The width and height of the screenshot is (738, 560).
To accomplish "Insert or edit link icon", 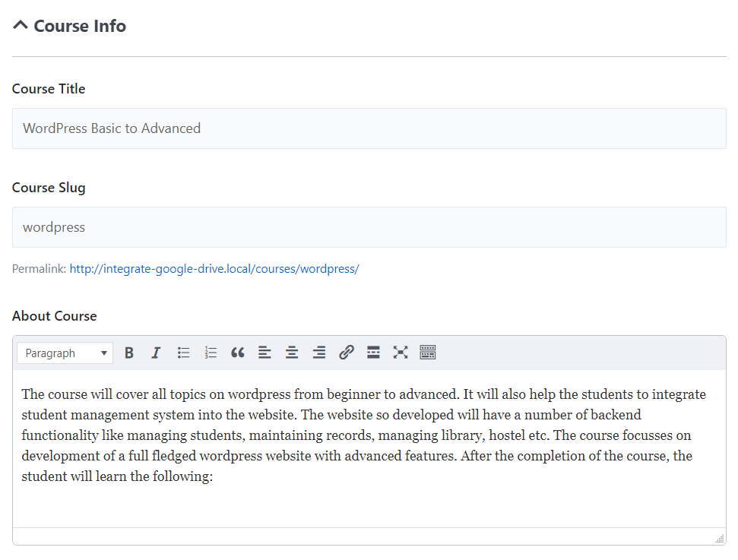I will coord(347,353).
